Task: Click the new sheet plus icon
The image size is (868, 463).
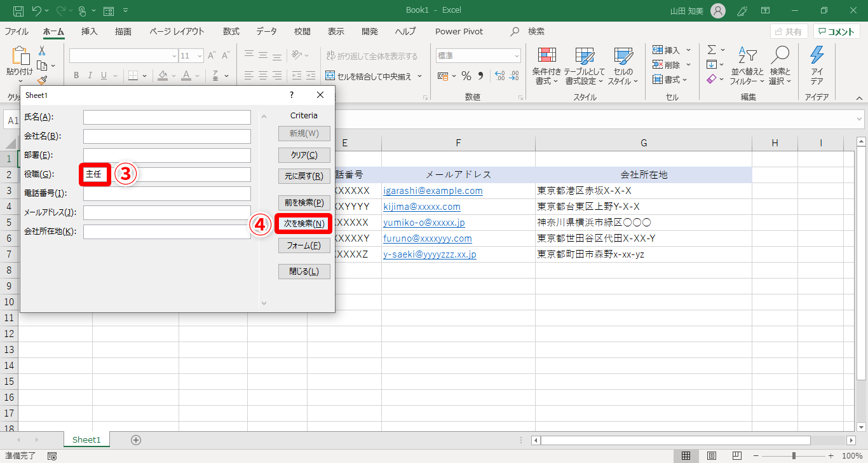Action: (135, 439)
